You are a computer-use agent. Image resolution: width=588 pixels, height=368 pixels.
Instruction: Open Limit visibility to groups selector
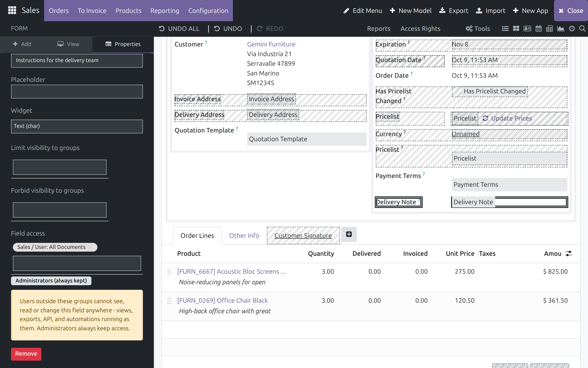59,167
